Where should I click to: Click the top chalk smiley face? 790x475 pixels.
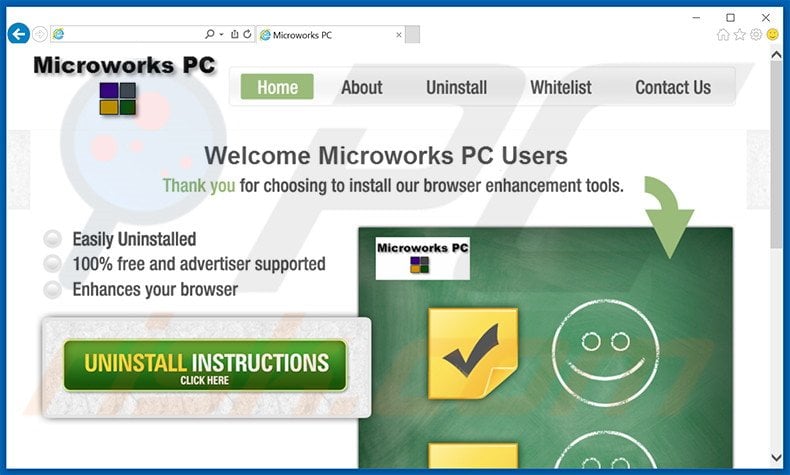pyautogui.click(x=606, y=353)
